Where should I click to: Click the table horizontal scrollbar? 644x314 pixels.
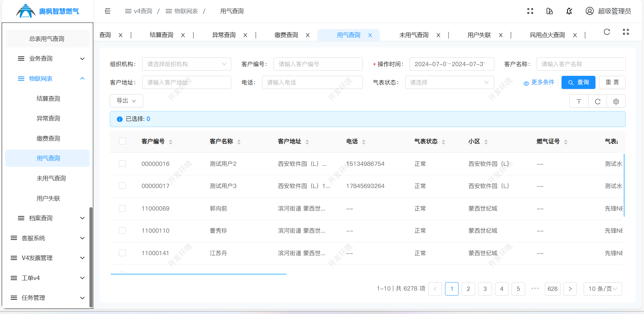pos(199,274)
